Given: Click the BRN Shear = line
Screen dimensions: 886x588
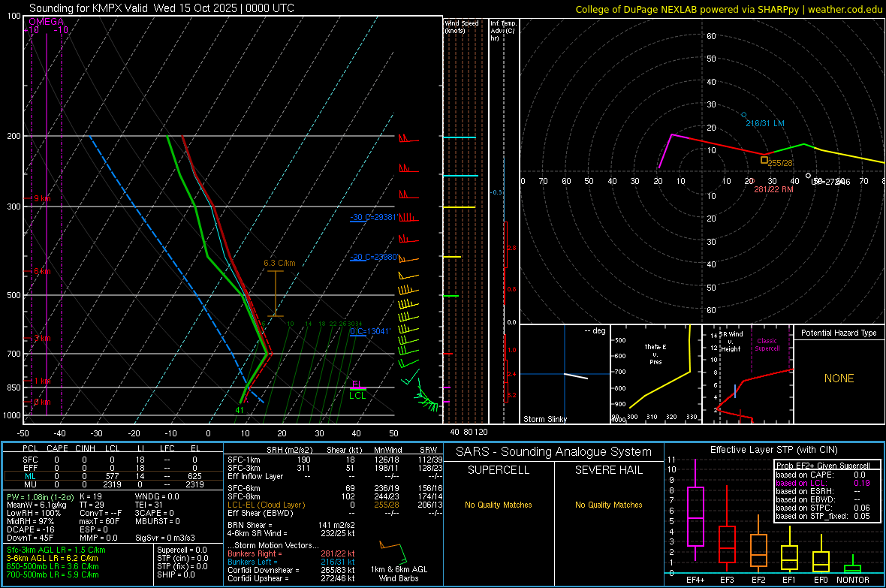Looking at the screenshot, I should [291, 525].
